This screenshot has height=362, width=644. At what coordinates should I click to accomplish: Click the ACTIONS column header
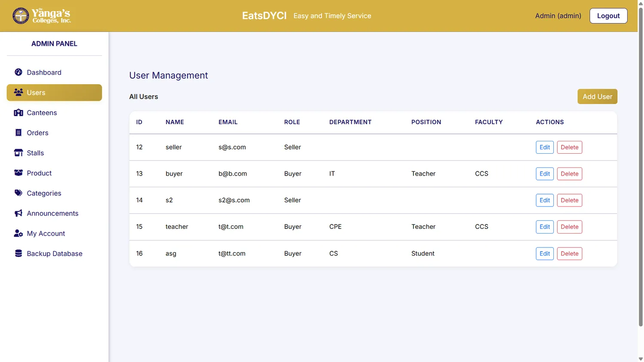tap(550, 122)
